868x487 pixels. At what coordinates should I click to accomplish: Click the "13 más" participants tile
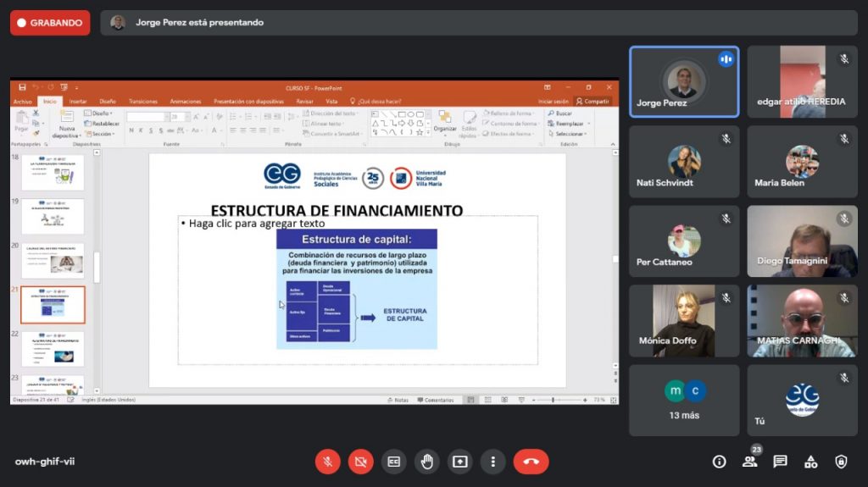coord(684,401)
